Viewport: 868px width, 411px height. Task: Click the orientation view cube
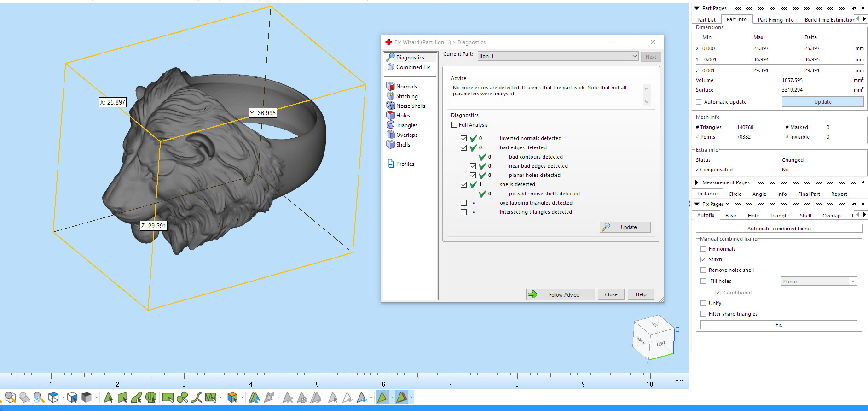[654, 337]
